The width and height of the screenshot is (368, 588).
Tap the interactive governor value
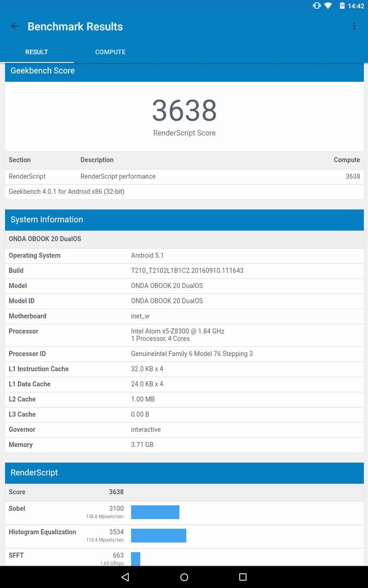click(146, 430)
